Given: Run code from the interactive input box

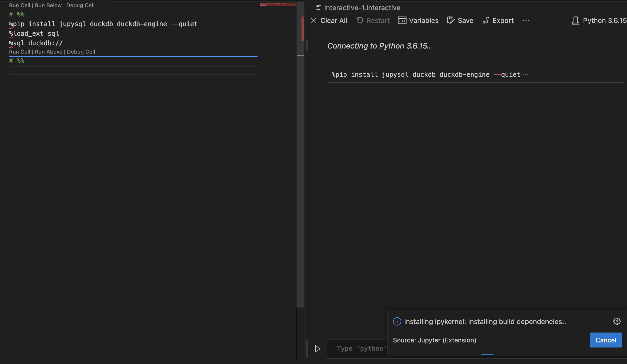Looking at the screenshot, I should tap(317, 349).
